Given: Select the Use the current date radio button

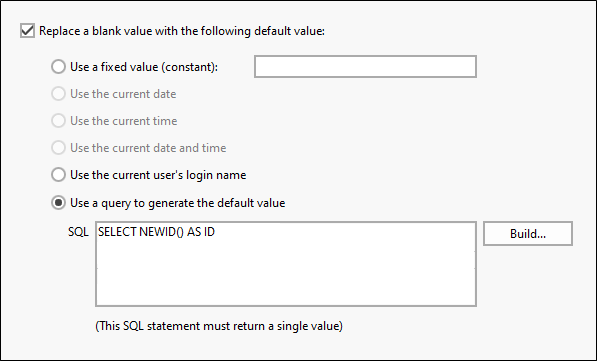Looking at the screenshot, I should pos(59,94).
